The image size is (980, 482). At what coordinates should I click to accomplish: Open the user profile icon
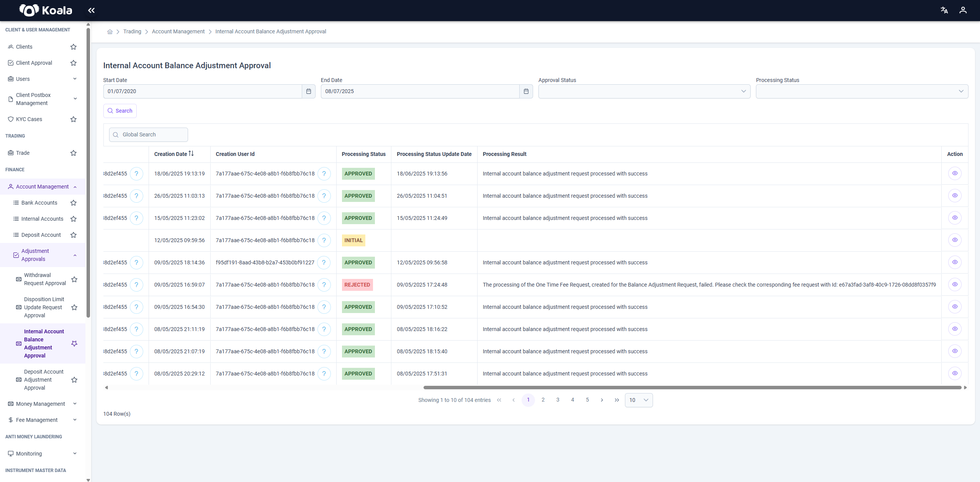coord(963,10)
